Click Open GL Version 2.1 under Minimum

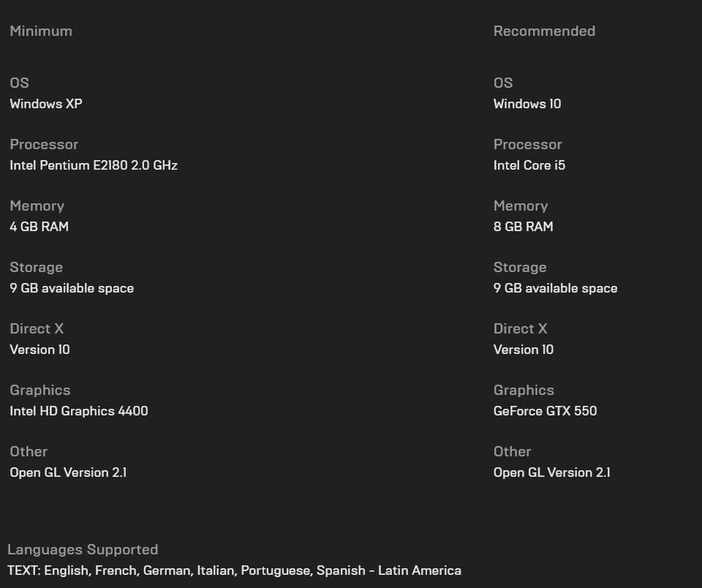click(68, 472)
